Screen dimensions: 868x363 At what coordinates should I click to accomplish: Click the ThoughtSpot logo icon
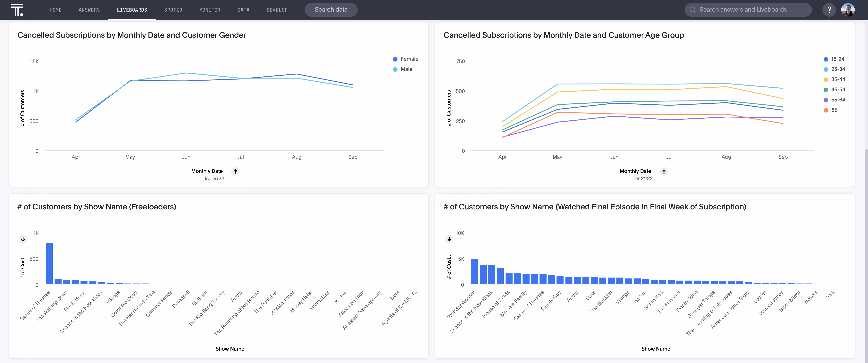click(17, 10)
